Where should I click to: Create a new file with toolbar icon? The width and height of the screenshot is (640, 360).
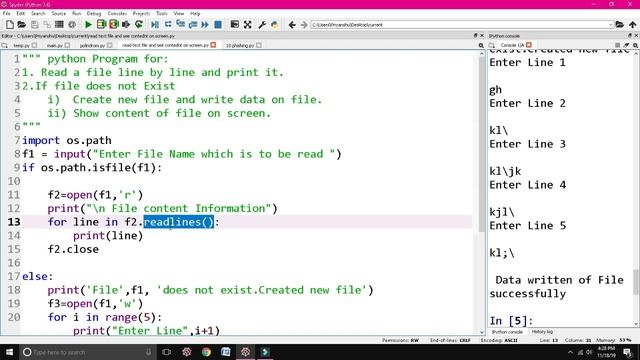(9, 24)
